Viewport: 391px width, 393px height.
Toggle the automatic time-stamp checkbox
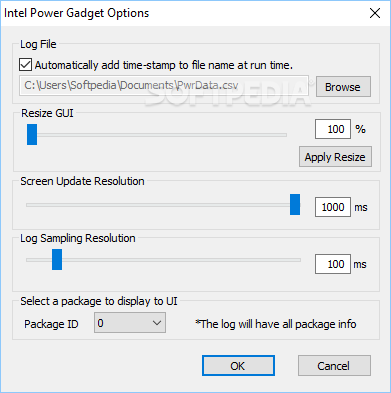click(25, 65)
